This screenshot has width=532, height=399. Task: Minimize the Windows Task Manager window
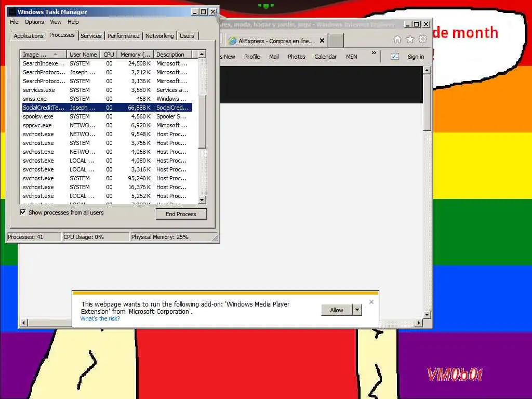(195, 12)
